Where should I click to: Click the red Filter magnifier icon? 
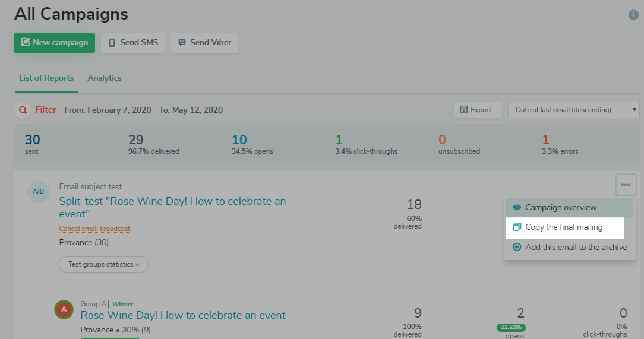click(23, 110)
